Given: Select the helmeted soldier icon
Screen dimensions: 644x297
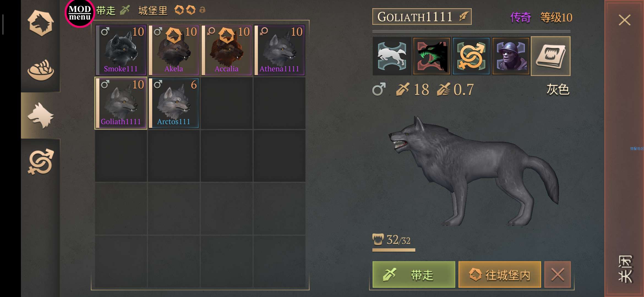Looking at the screenshot, I should pyautogui.click(x=511, y=56).
